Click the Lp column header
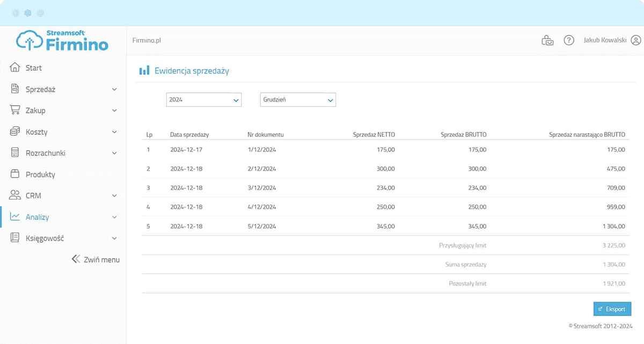Viewport: 644px width, 344px height. [x=149, y=135]
